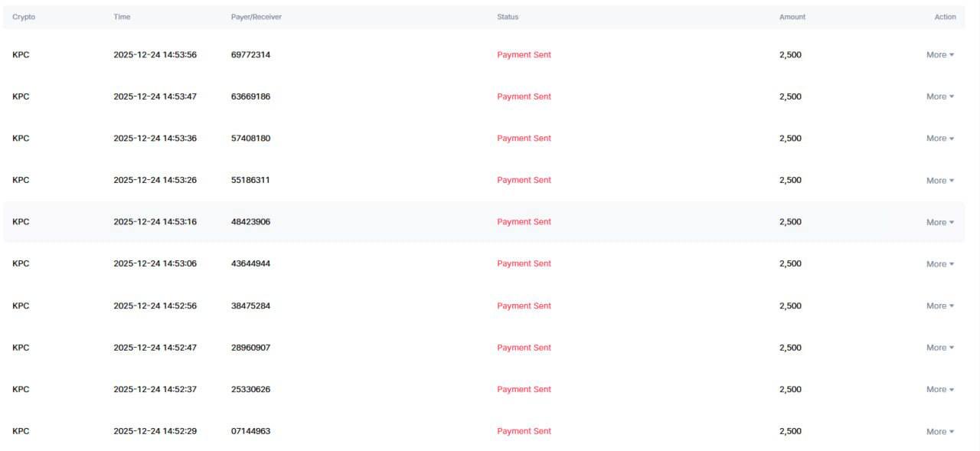Expand More dropdown for payer 25330626

[x=939, y=390]
